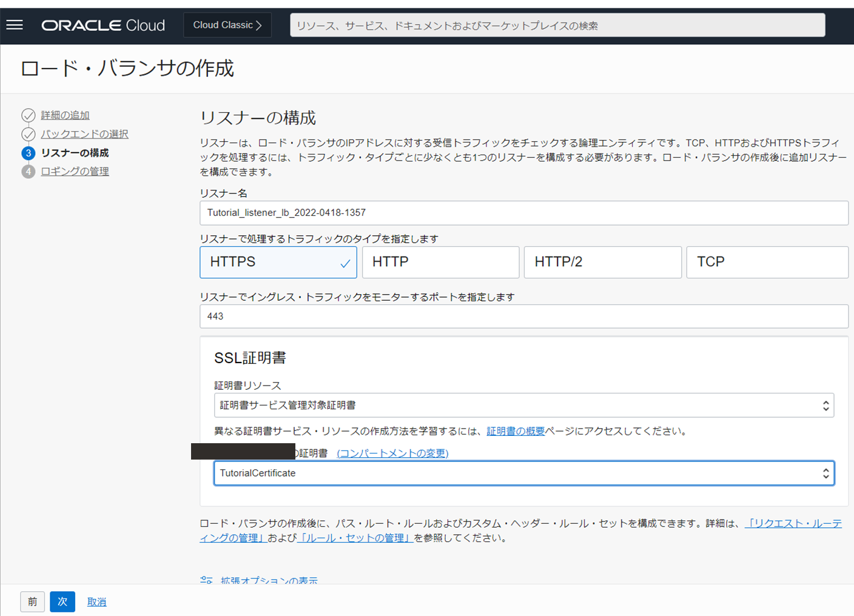Open the hamburger navigation menu

pos(15,25)
